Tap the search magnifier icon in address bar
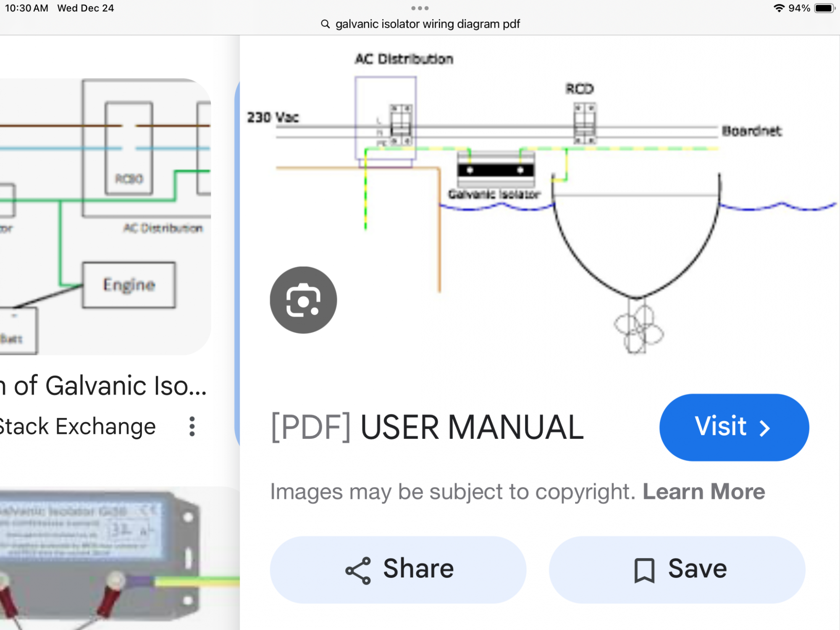This screenshot has width=840, height=630. coord(325,24)
